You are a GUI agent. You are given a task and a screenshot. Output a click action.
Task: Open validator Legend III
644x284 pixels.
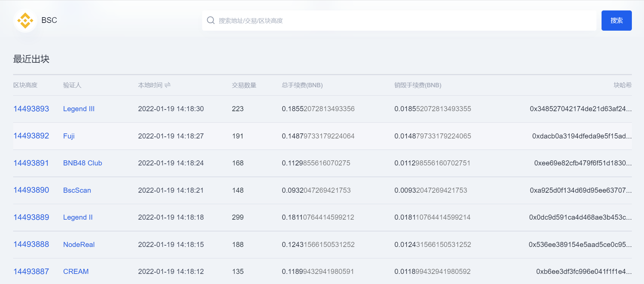79,109
